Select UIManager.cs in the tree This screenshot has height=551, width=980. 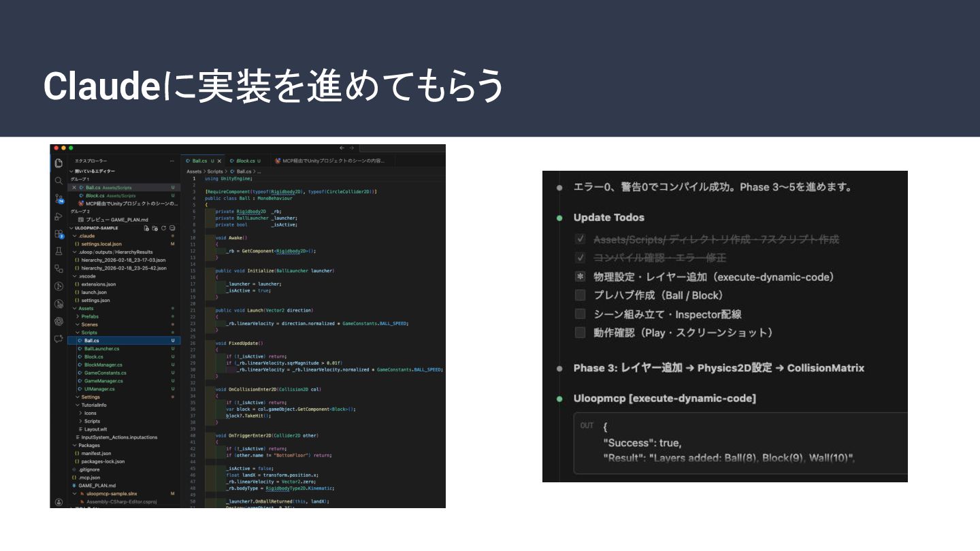pos(124,389)
